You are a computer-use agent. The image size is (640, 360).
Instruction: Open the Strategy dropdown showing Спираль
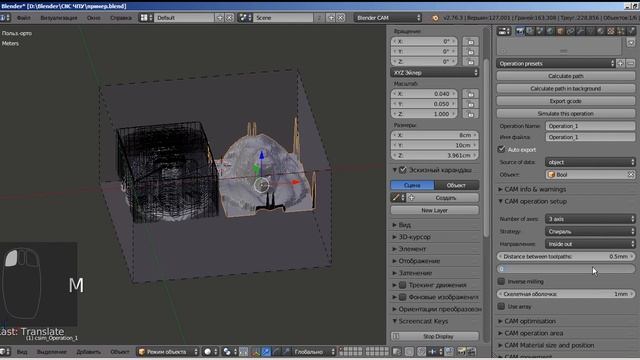coord(590,231)
